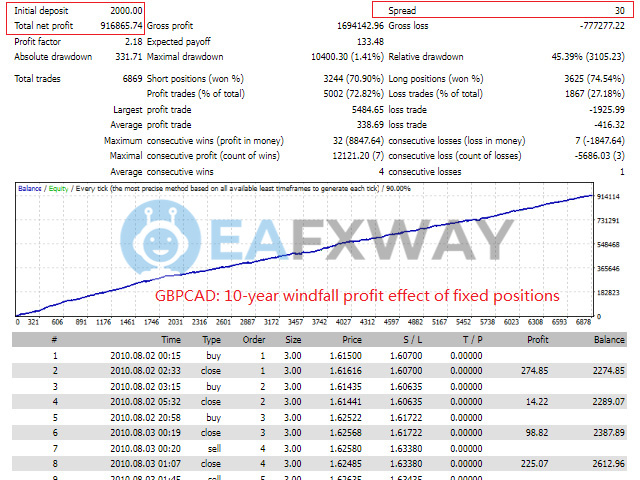Click chart y-axis label 914114
The image size is (640, 480).
(608, 197)
